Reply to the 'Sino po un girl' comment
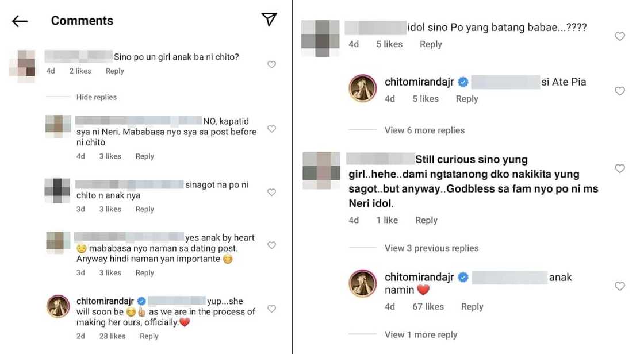The image size is (644, 354). coord(114,71)
